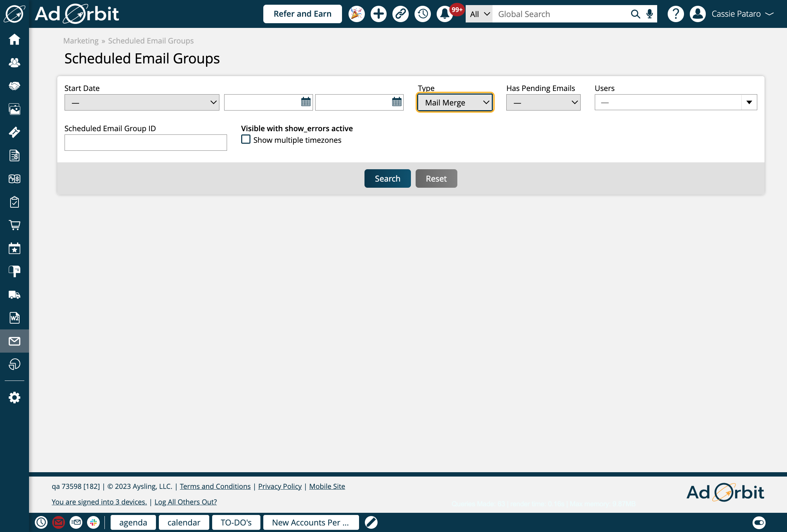
Task: Click the Marketing breadcrumb link
Action: pyautogui.click(x=81, y=41)
